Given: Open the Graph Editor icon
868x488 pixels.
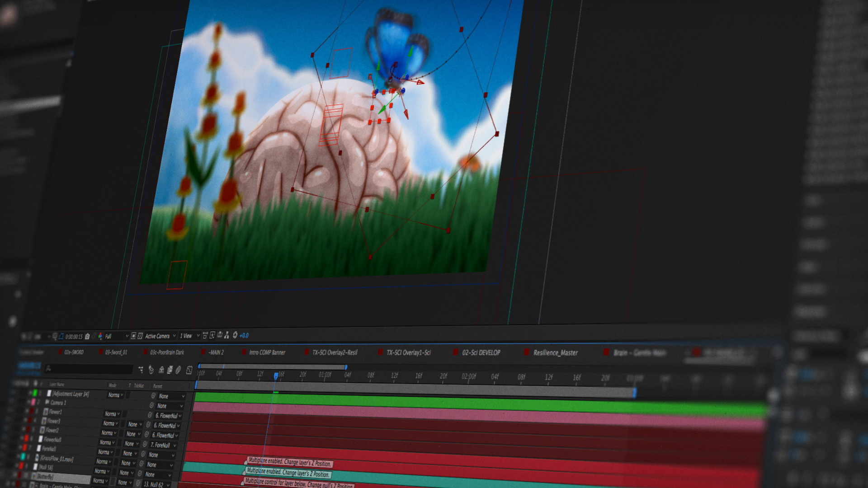Looking at the screenshot, I should pos(189,370).
